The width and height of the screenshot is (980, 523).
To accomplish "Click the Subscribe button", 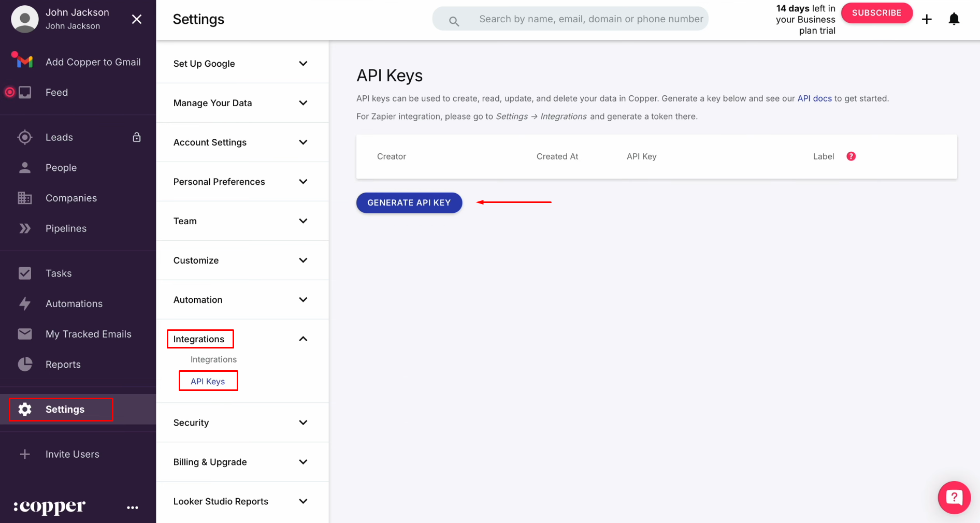I will point(876,13).
